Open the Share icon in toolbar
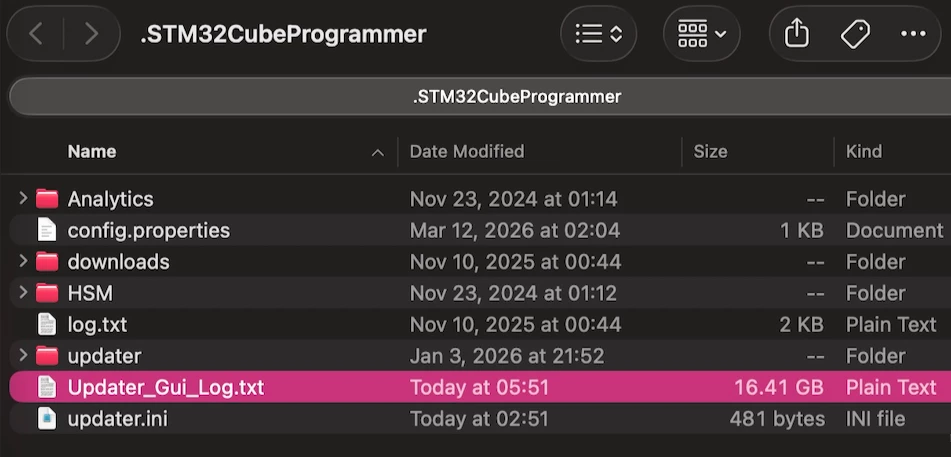 796,33
